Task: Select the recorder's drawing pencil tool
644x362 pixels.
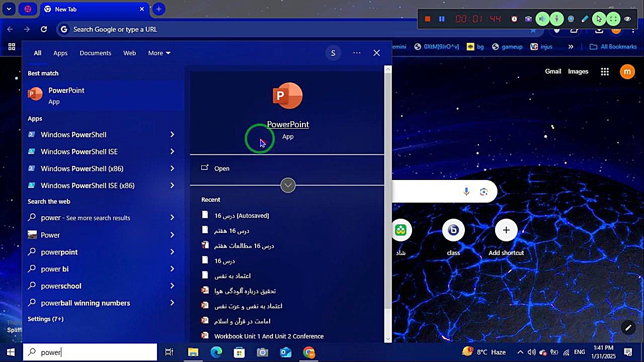Action: 585,19
